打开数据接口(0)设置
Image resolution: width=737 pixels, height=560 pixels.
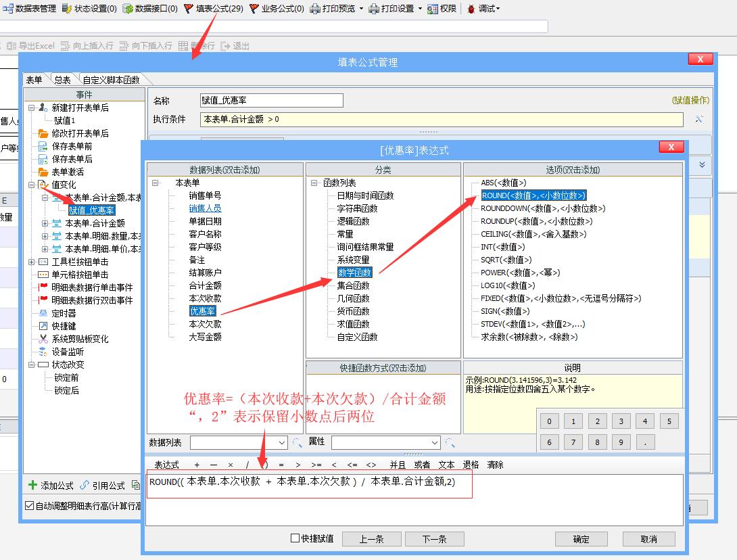pos(151,9)
